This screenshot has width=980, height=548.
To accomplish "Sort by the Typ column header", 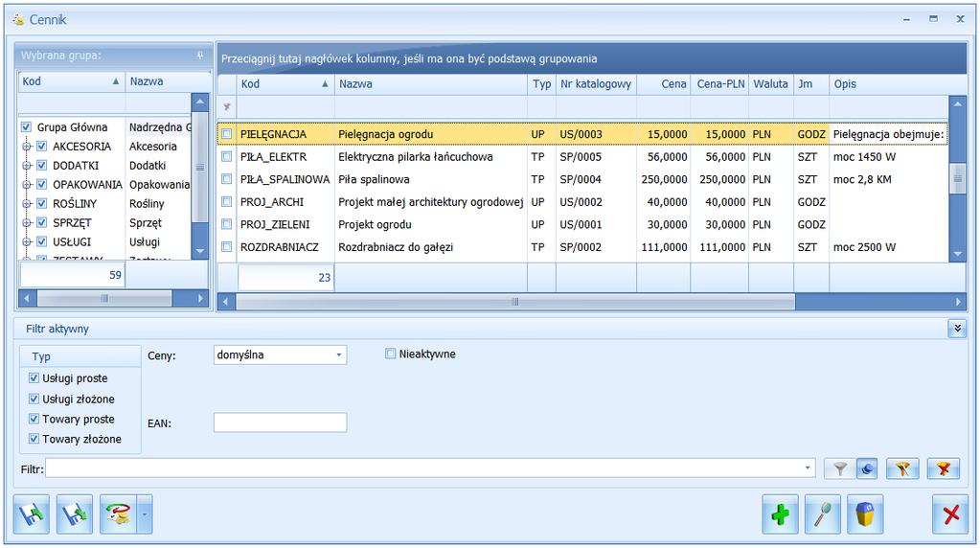I will [541, 83].
